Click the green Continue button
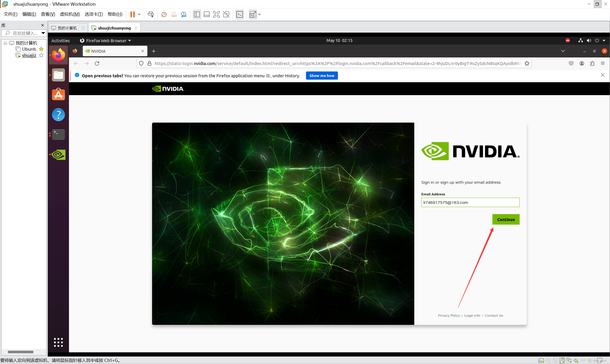610x364 pixels. pyautogui.click(x=506, y=219)
